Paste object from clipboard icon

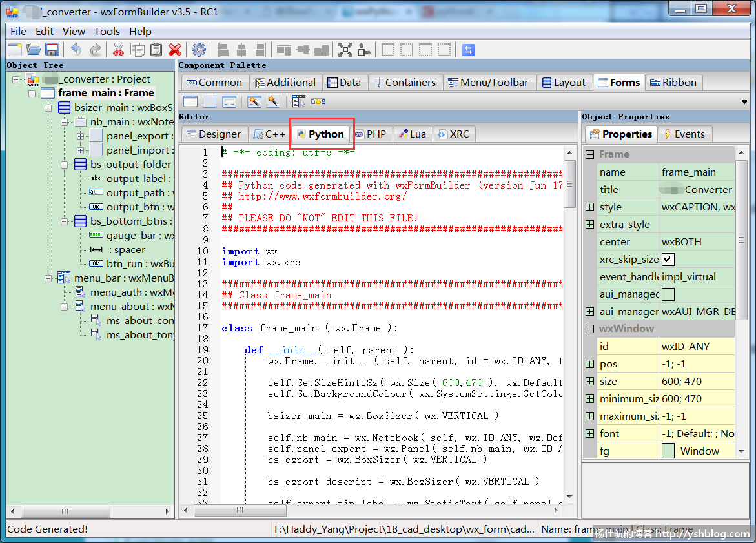156,50
